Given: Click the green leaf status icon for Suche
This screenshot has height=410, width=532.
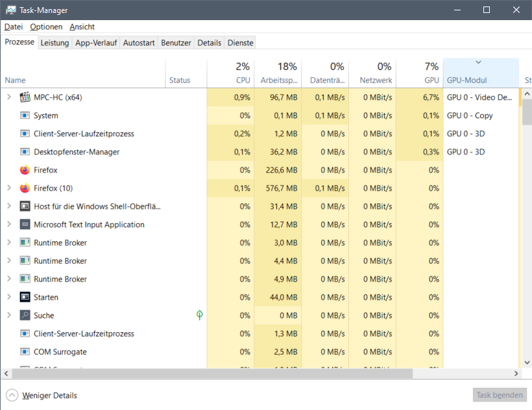Looking at the screenshot, I should tap(200, 315).
